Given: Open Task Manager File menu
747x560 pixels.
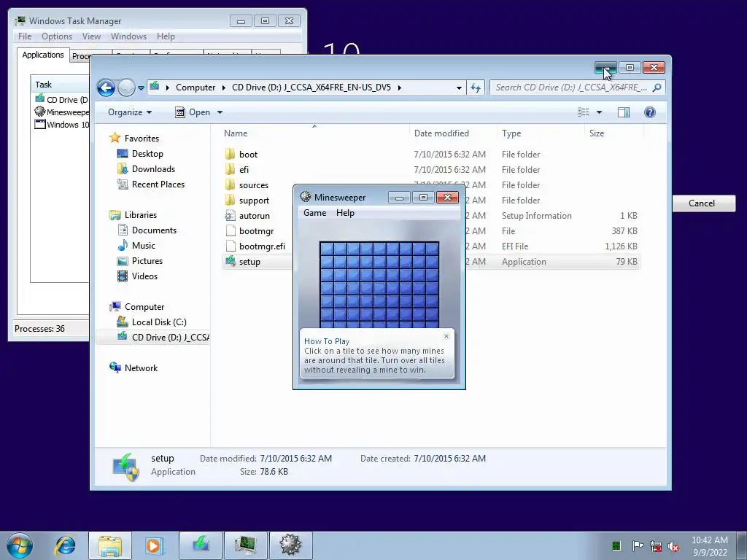Looking at the screenshot, I should (25, 36).
